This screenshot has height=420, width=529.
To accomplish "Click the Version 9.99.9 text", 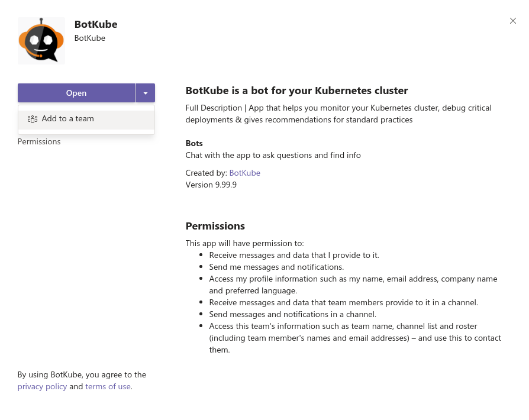I will [x=211, y=184].
